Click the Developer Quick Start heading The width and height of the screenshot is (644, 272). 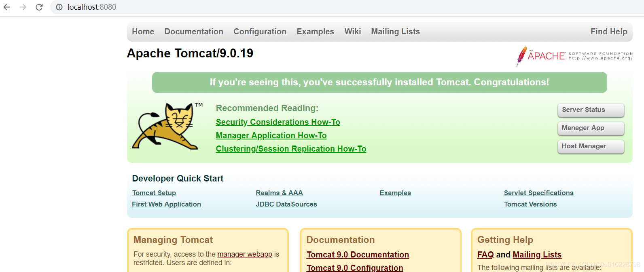point(178,178)
